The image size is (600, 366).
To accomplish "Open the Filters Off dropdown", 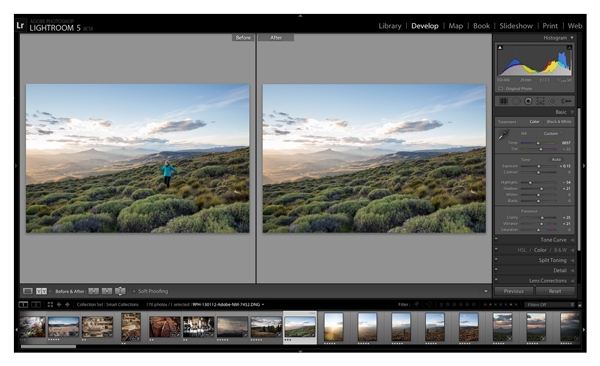I will pyautogui.click(x=549, y=305).
